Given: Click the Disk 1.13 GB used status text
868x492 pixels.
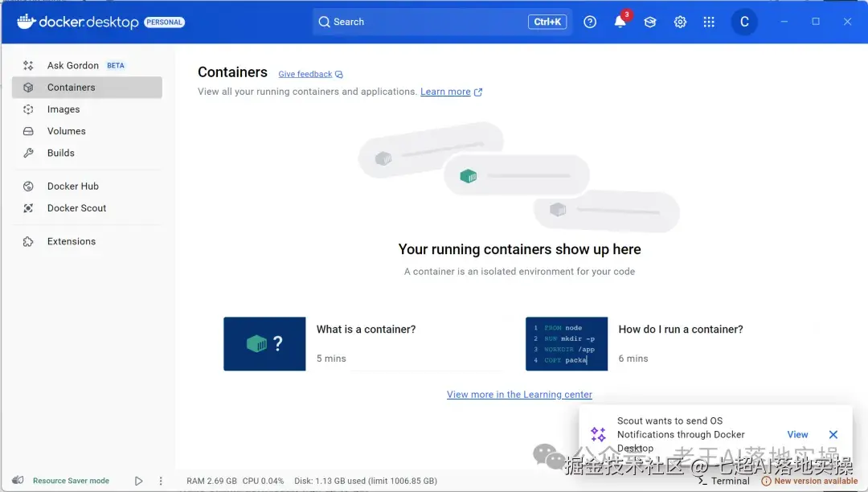Looking at the screenshot, I should click(366, 481).
